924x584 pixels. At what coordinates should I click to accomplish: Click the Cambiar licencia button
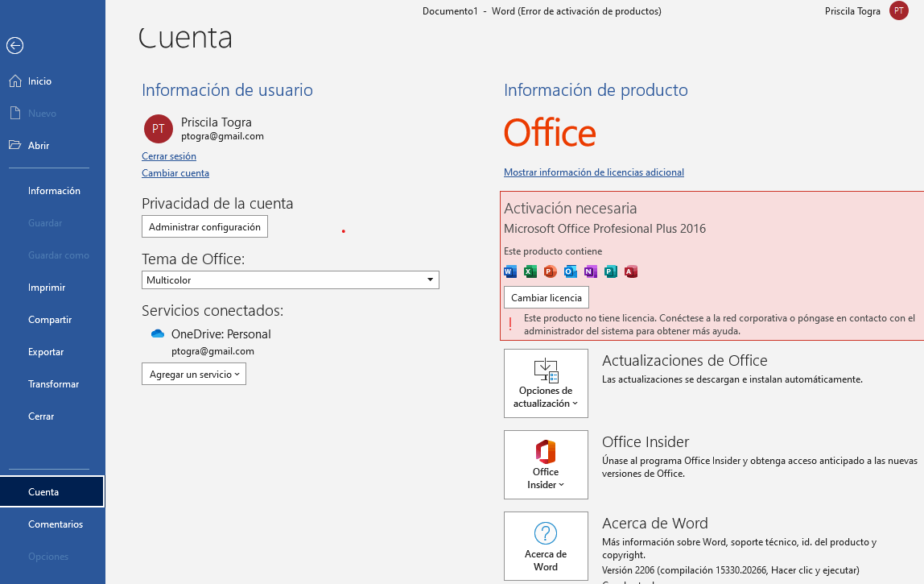coord(547,297)
